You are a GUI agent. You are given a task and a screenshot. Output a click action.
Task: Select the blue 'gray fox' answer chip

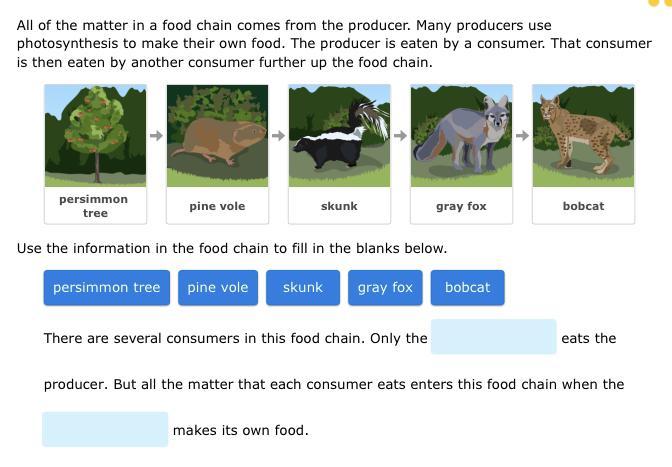pyautogui.click(x=385, y=287)
